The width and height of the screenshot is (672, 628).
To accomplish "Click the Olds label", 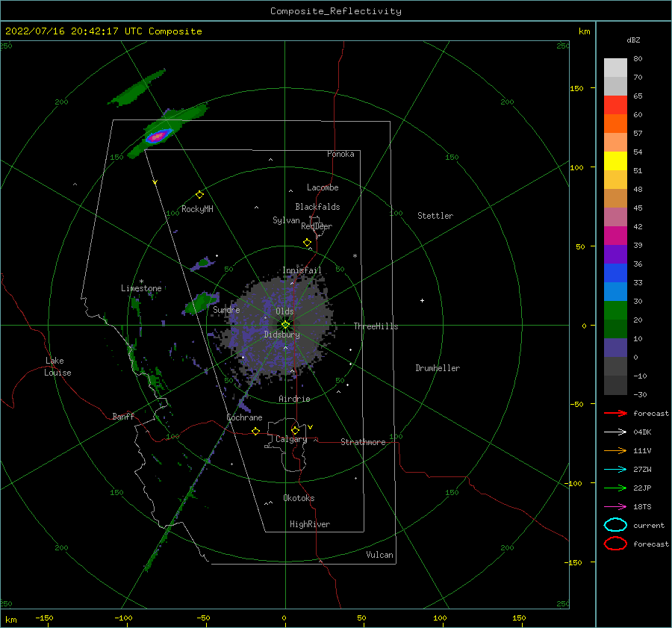I will click(x=284, y=311).
